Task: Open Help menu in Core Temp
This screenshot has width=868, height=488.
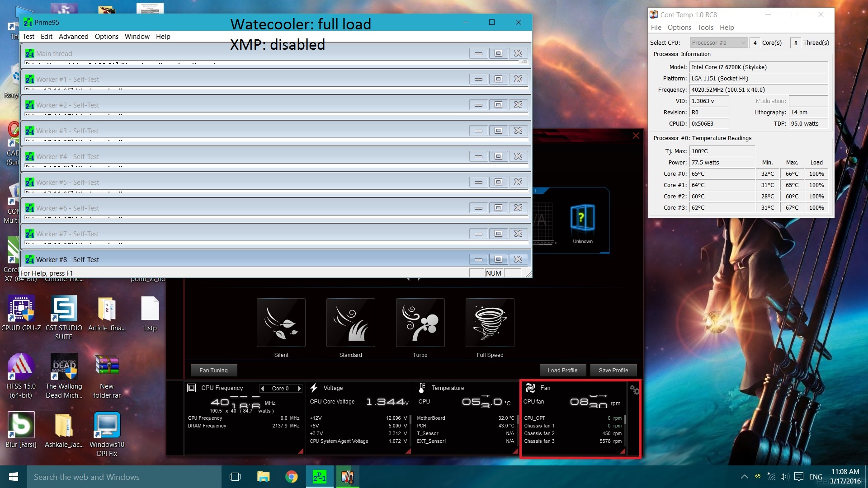Action: tap(726, 28)
